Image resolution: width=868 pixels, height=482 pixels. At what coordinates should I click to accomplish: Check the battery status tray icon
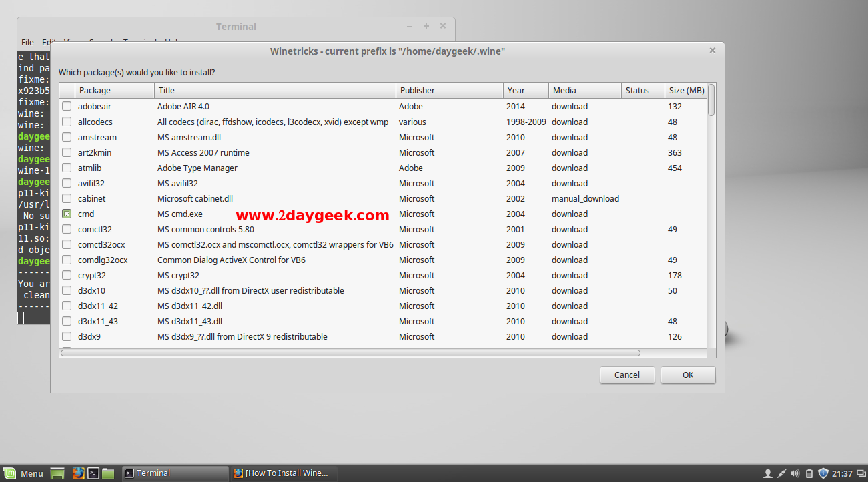(809, 473)
